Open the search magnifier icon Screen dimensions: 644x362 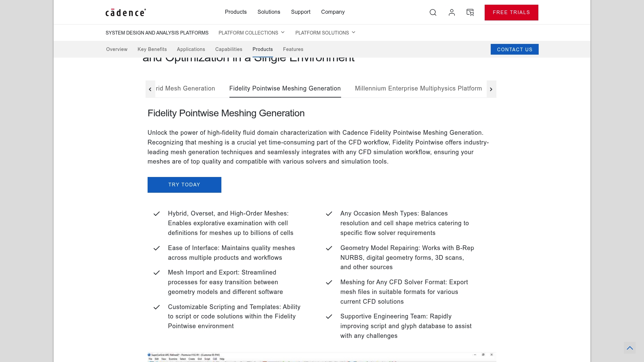[x=433, y=12]
